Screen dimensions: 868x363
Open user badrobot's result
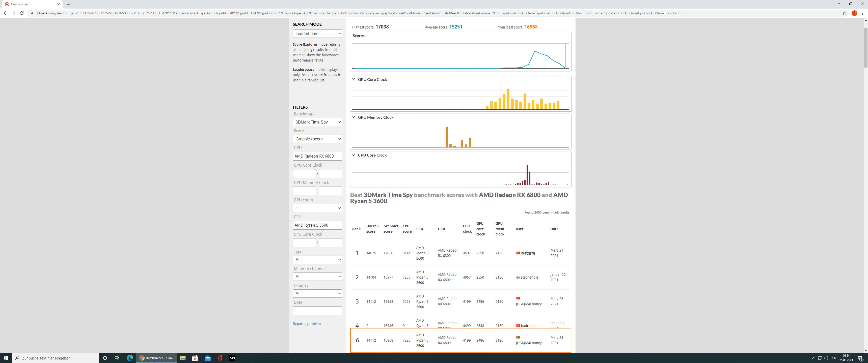point(528,326)
